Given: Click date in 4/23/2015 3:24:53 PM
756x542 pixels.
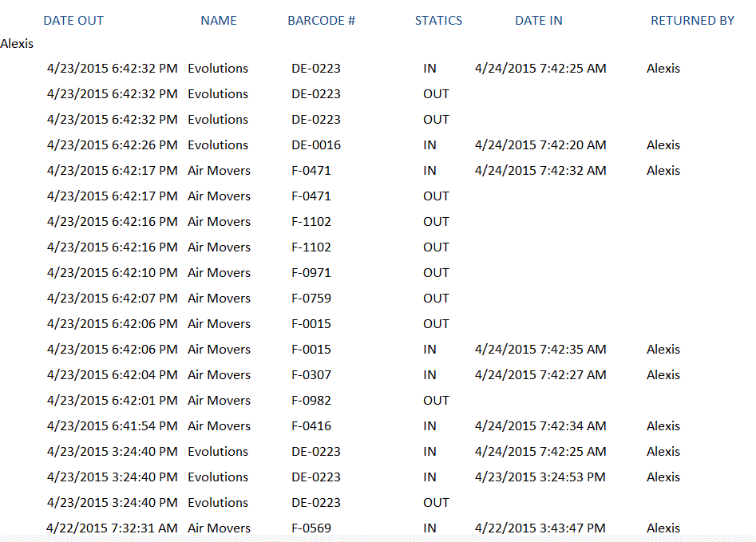Looking at the screenshot, I should click(540, 477).
